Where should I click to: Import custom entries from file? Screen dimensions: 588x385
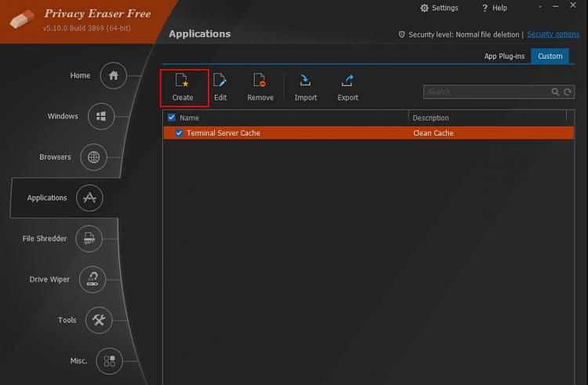(x=306, y=88)
